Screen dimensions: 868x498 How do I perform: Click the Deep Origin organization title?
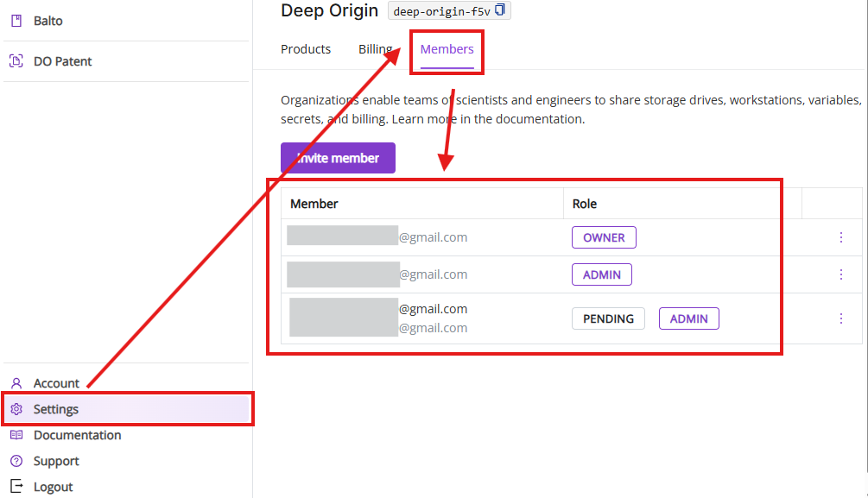pos(329,10)
